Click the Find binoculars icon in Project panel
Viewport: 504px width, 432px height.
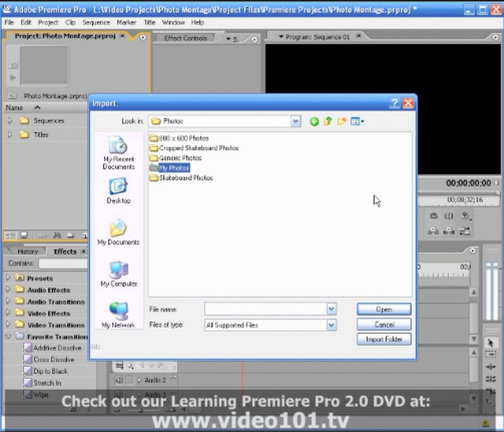click(57, 235)
